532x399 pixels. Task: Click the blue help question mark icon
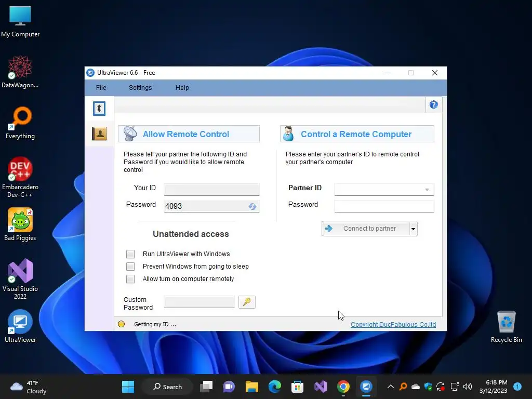(433, 104)
